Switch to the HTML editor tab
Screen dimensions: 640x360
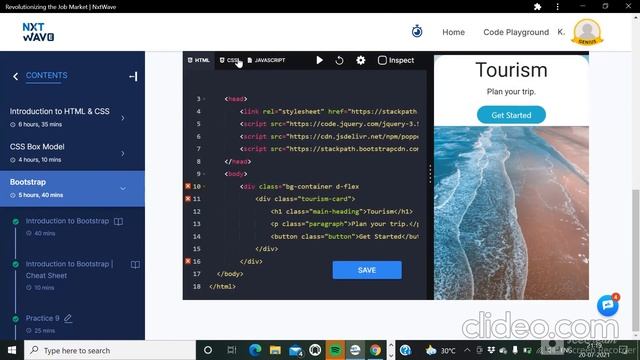tap(198, 60)
